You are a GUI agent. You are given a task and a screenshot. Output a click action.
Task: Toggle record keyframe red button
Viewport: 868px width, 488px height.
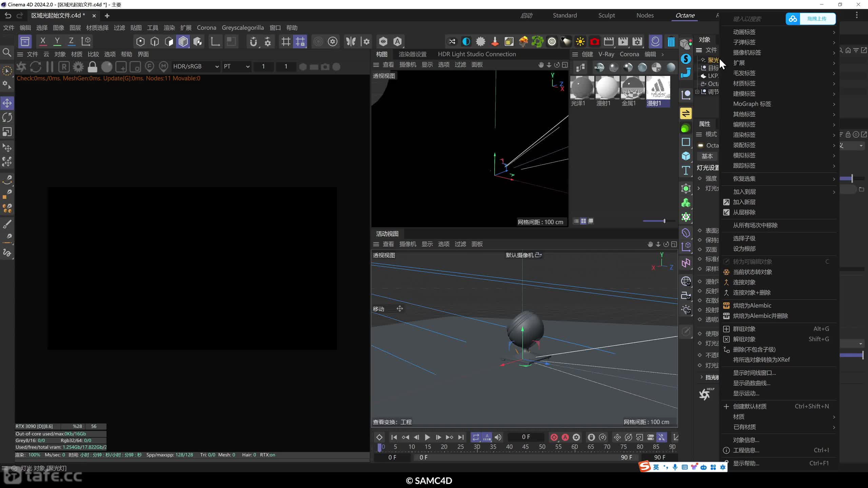(x=554, y=437)
